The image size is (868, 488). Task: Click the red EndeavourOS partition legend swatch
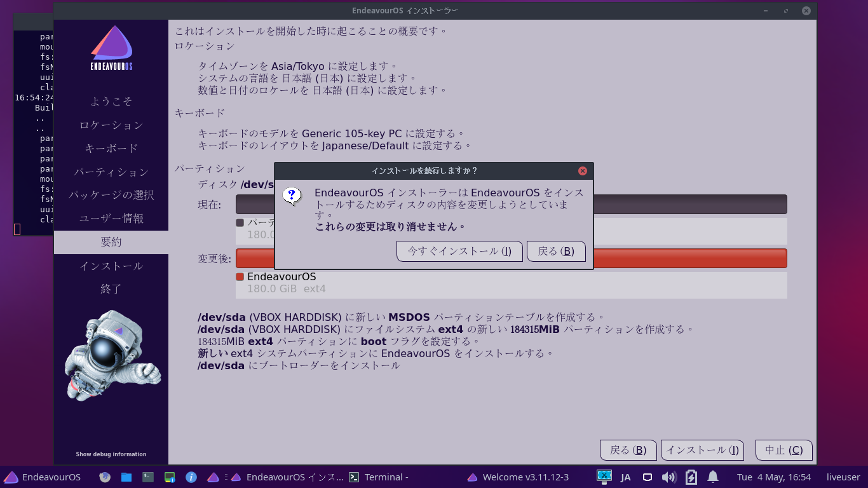click(240, 277)
